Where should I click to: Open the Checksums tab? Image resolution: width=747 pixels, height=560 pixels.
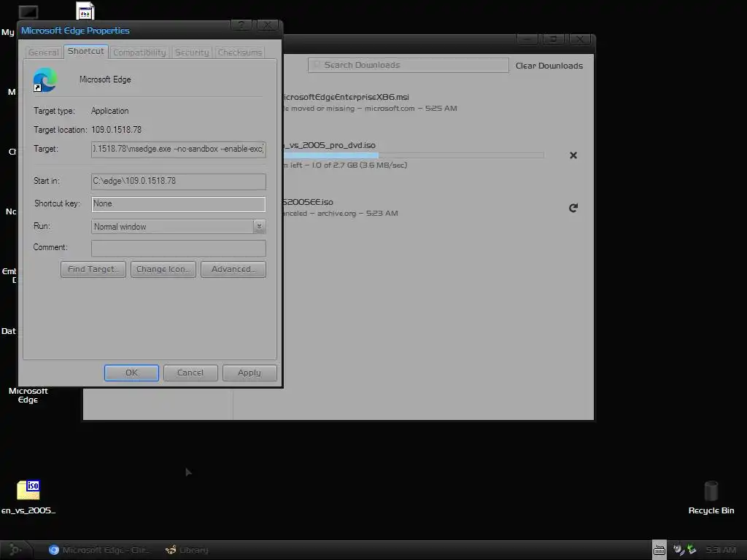240,52
